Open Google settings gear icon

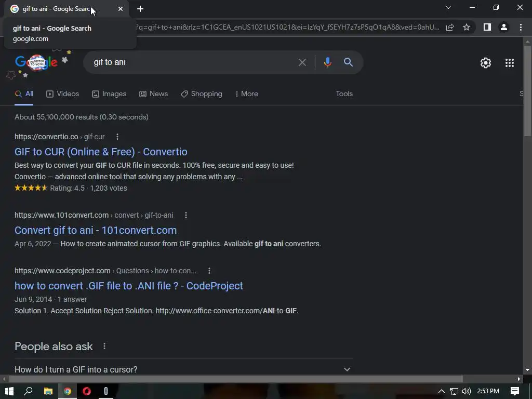click(486, 63)
